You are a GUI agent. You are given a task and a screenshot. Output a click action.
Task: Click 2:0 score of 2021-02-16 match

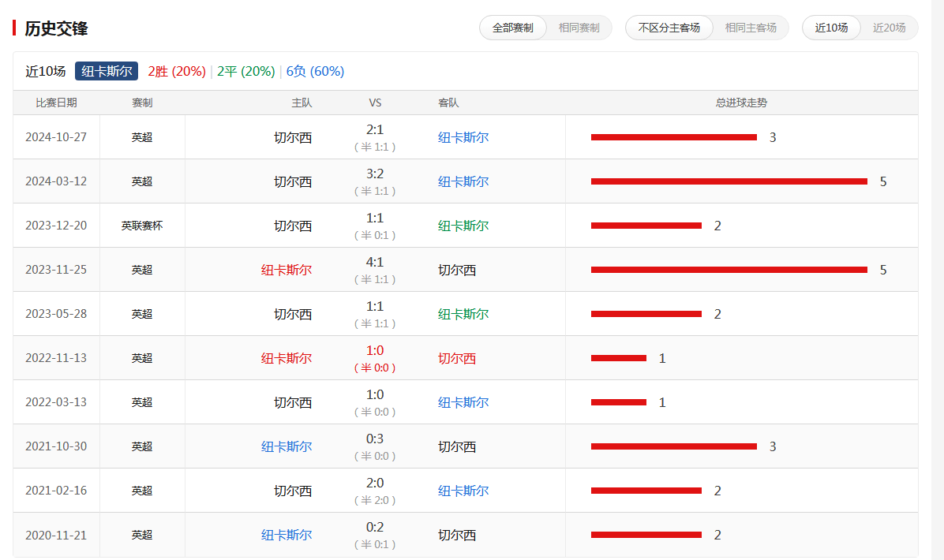tap(374, 483)
